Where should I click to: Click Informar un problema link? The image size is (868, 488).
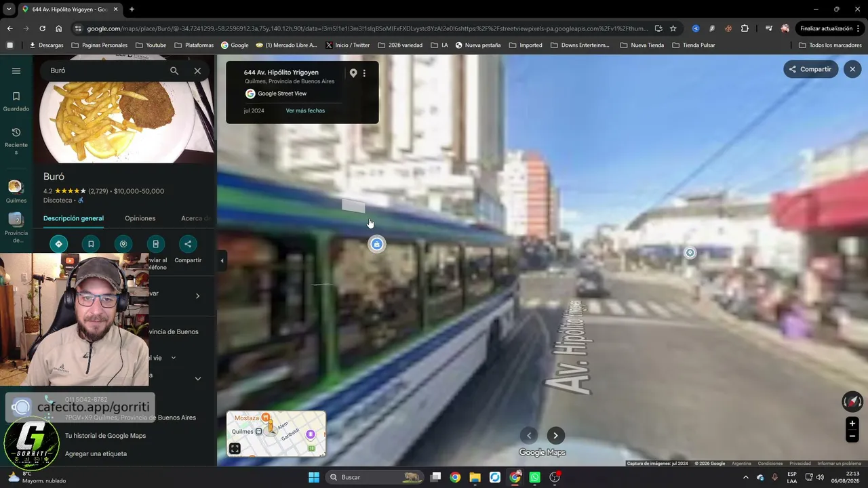839,464
